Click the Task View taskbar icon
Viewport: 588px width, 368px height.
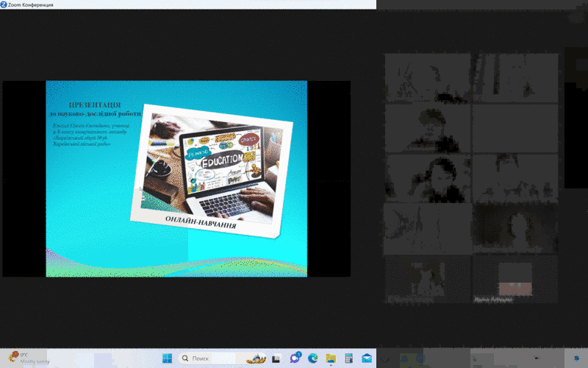point(277,358)
